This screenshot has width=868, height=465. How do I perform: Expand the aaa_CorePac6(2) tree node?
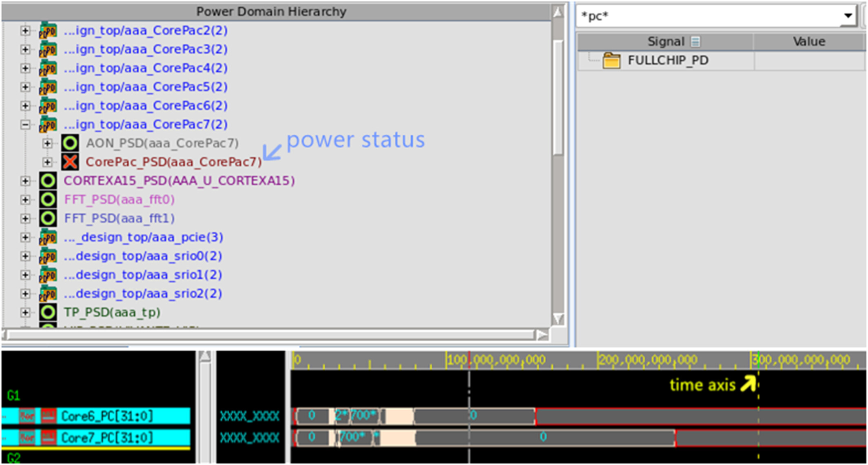(25, 106)
